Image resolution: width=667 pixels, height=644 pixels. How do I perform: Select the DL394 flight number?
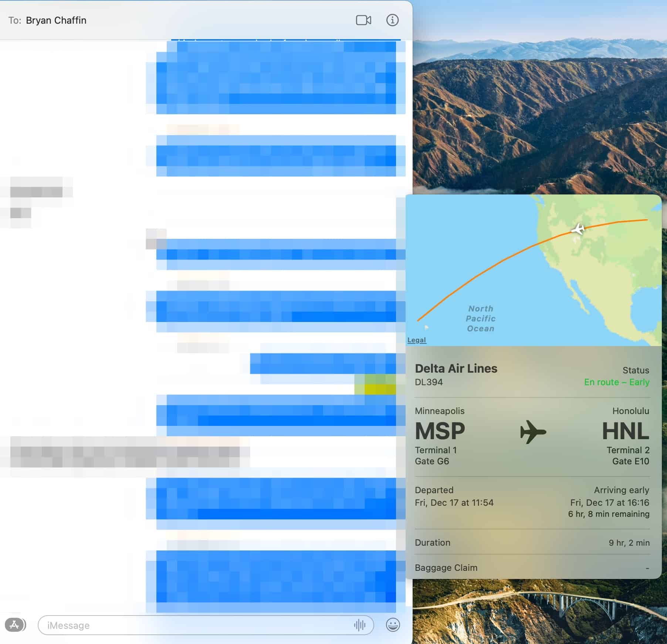point(429,382)
